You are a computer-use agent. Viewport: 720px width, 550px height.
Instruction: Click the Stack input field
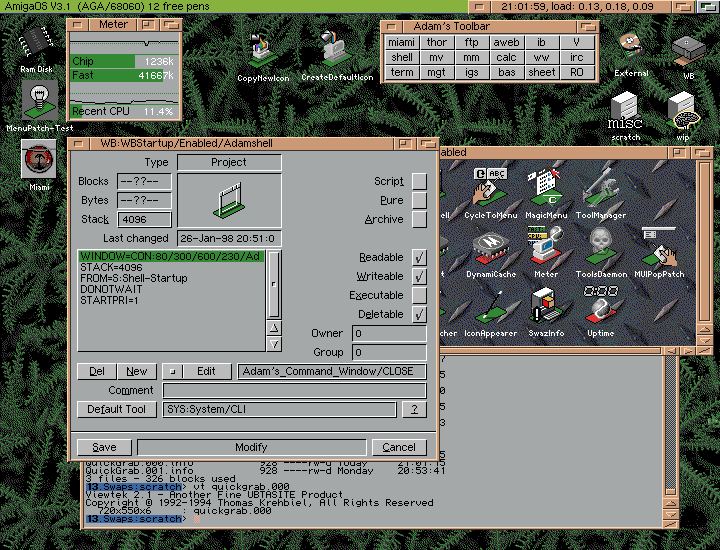[x=144, y=219]
